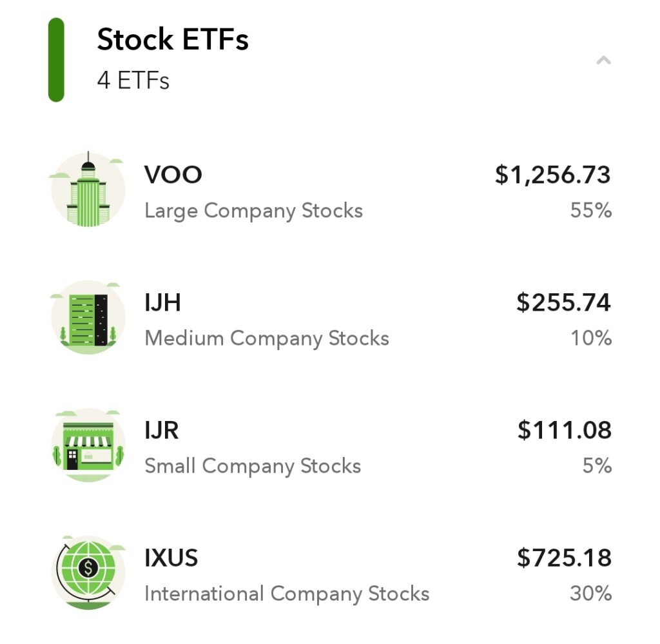Tap the VOO skyscraper icon

pos(88,190)
